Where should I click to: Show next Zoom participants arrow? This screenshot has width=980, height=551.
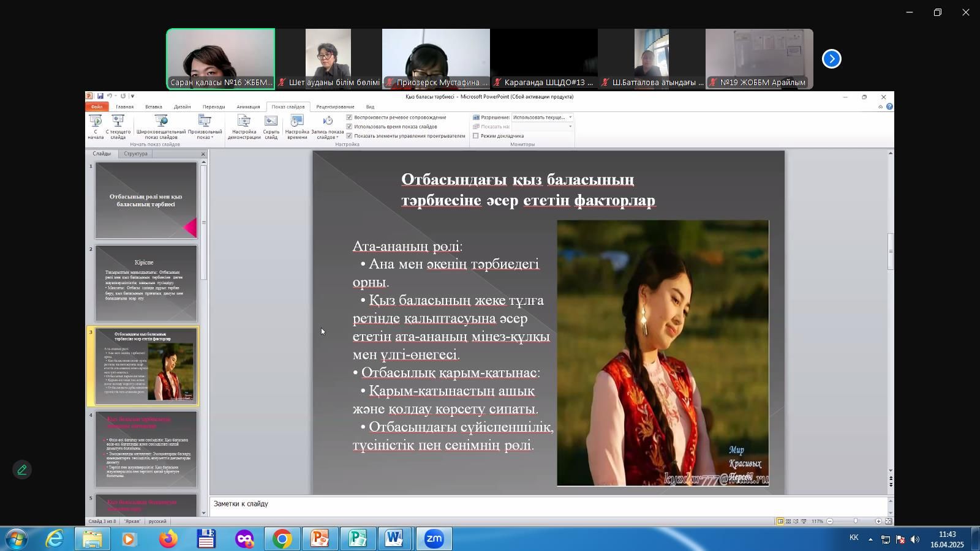click(x=831, y=59)
